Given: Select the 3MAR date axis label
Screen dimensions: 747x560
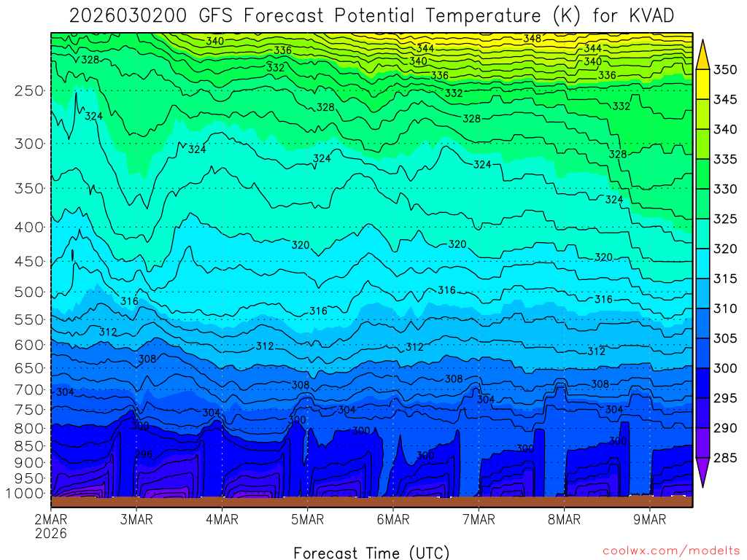Looking at the screenshot, I should 136,519.
